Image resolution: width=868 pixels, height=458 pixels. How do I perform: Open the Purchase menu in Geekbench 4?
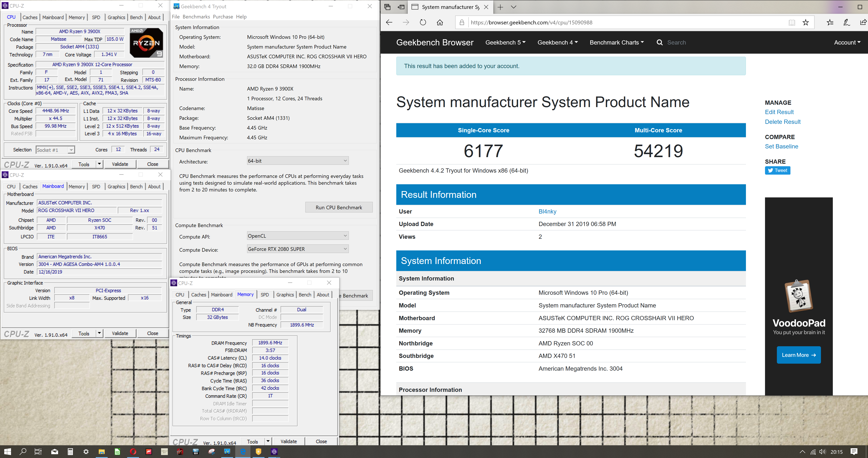click(223, 17)
